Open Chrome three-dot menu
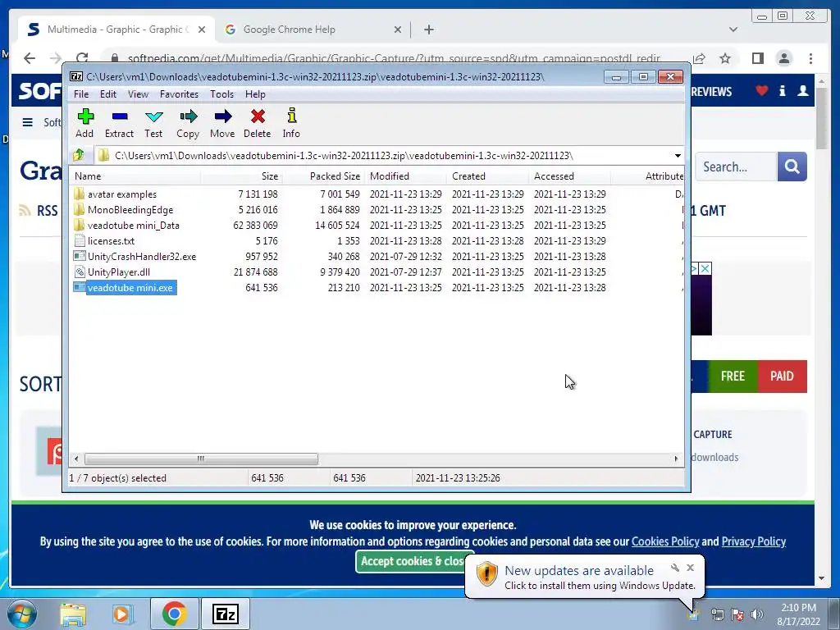 [x=810, y=58]
